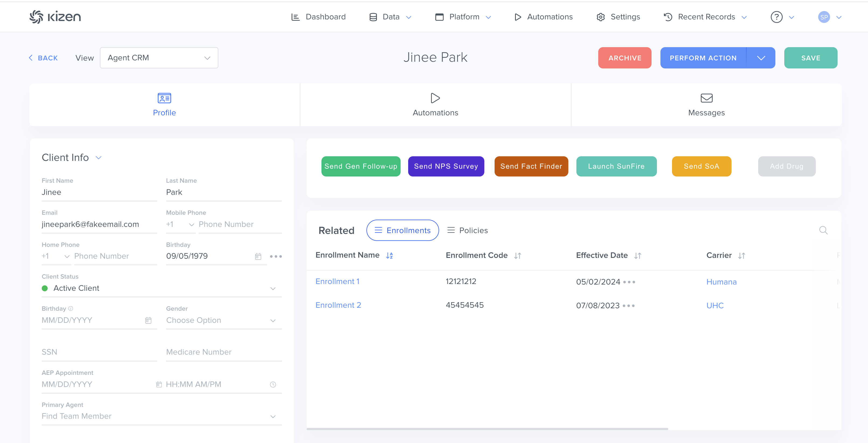Click the SP user avatar
The width and height of the screenshot is (868, 443).
[824, 17]
